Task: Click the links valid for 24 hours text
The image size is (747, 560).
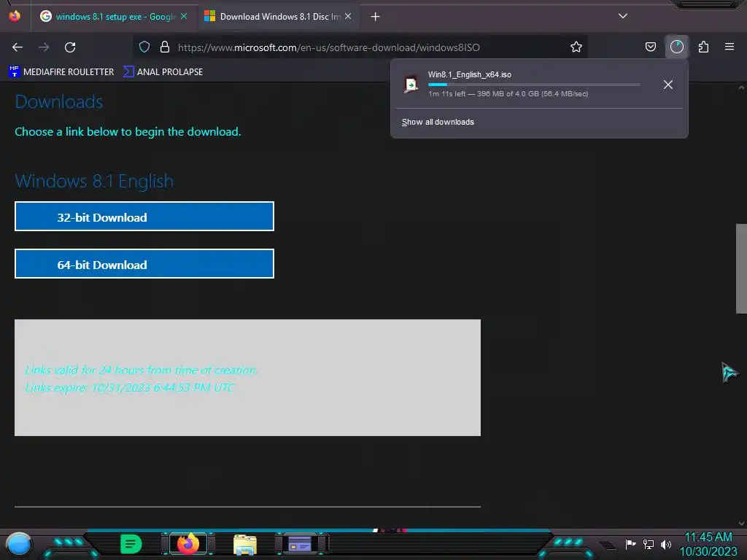Action: (x=141, y=370)
